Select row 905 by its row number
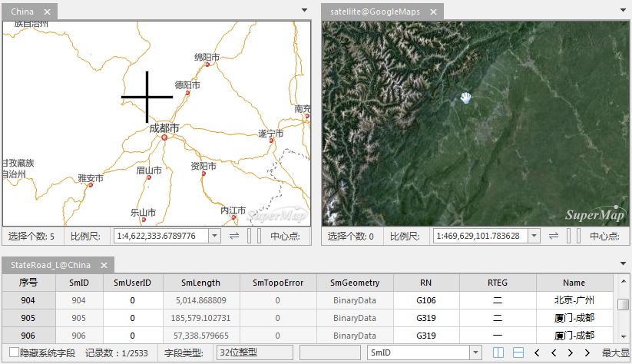632x364 pixels. [x=28, y=318]
